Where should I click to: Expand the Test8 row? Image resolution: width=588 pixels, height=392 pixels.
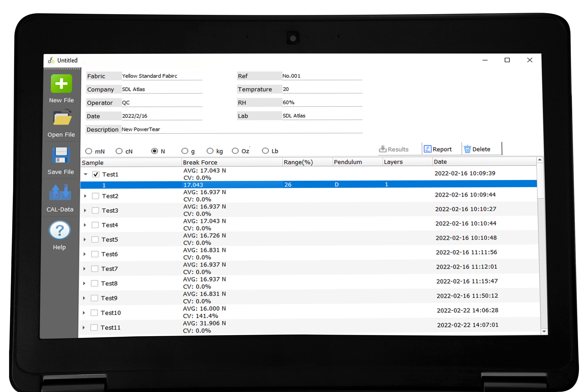click(x=84, y=283)
